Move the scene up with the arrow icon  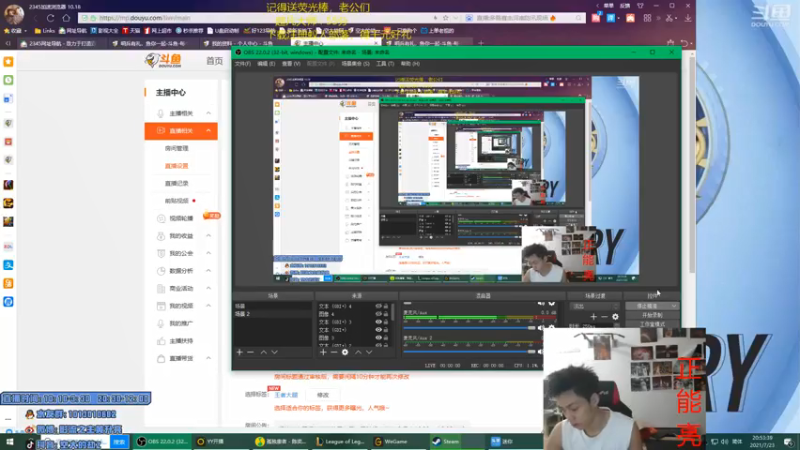(x=264, y=352)
